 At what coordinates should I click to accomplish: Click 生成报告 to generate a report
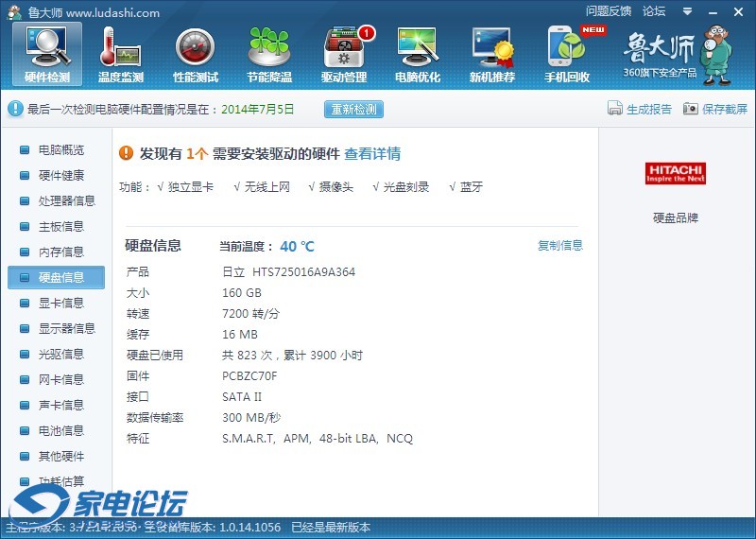click(640, 109)
